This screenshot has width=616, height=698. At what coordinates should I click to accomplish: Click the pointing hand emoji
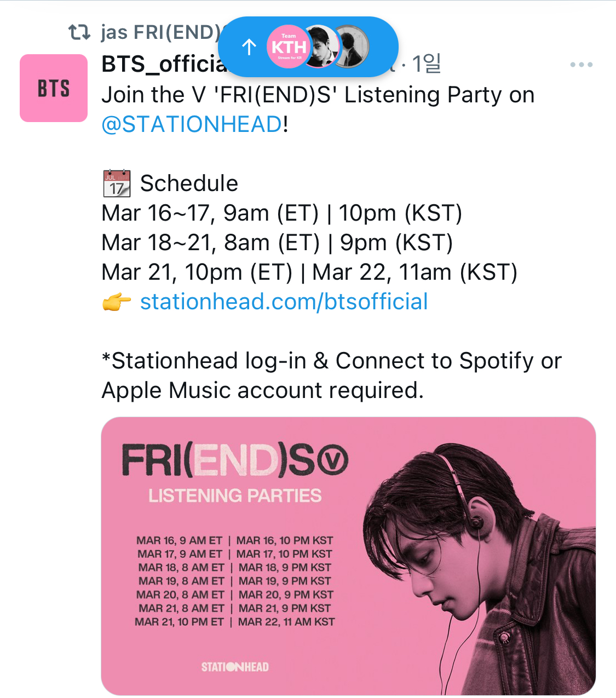pos(117,302)
